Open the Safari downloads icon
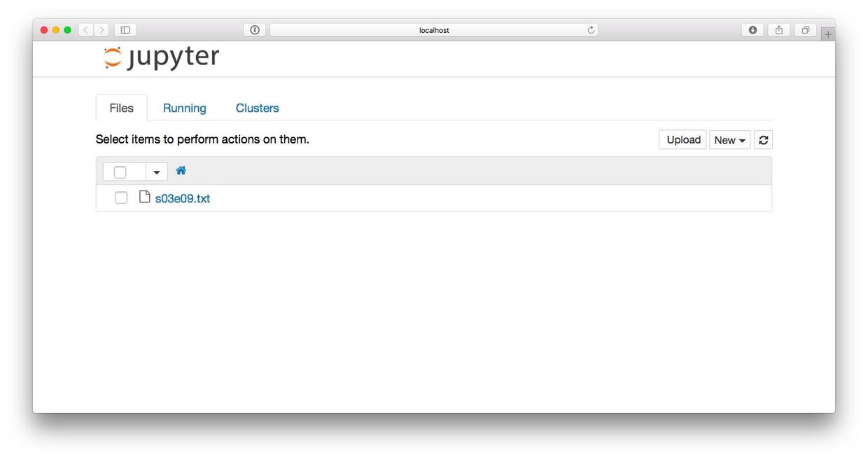The height and width of the screenshot is (460, 868). [x=752, y=30]
